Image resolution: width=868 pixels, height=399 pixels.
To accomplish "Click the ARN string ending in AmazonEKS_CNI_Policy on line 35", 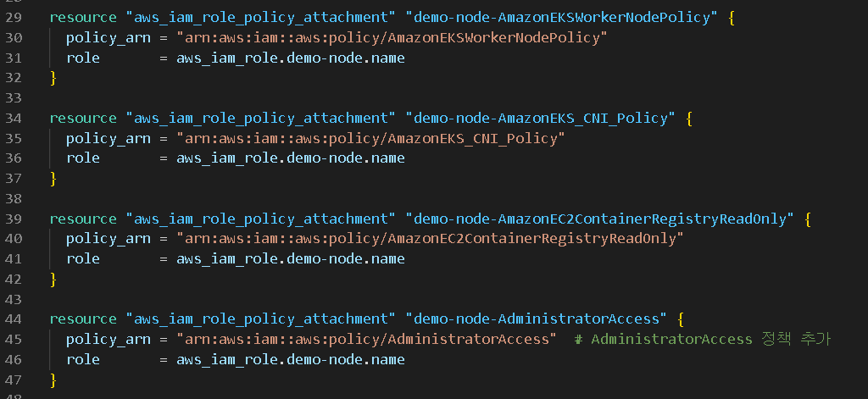I will click(371, 138).
